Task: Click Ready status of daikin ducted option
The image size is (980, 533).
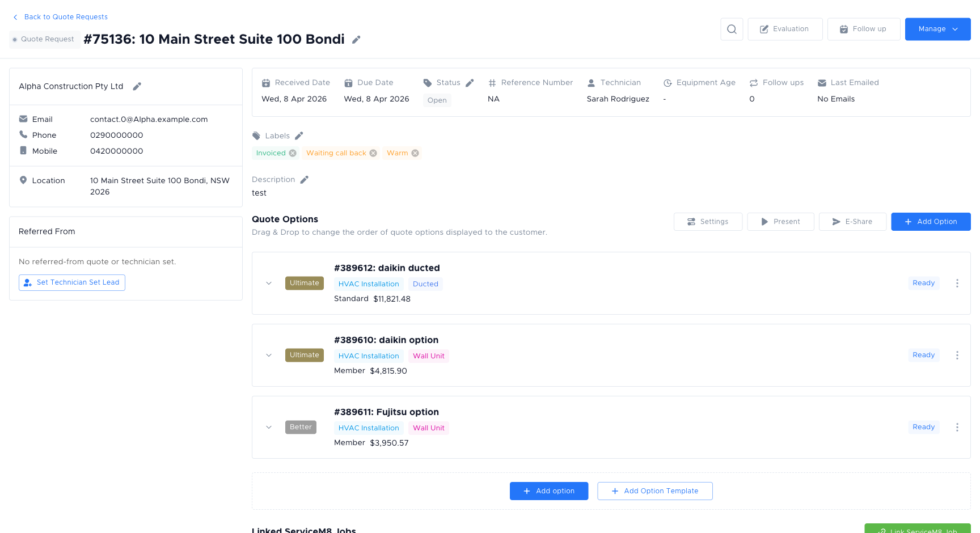Action: [923, 283]
